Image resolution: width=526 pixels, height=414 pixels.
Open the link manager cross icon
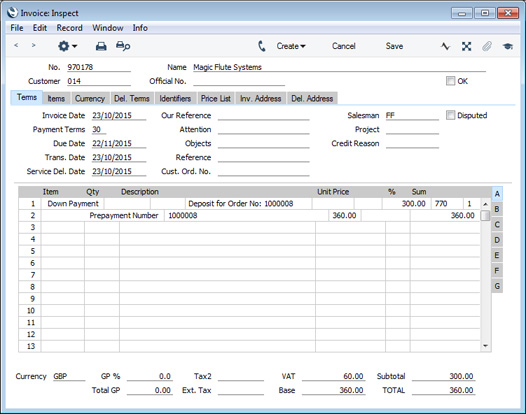(466, 46)
